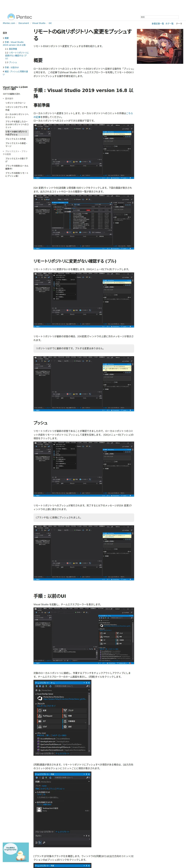
Task: Open the Visual Studio breadcrumb link
Action: click(39, 23)
